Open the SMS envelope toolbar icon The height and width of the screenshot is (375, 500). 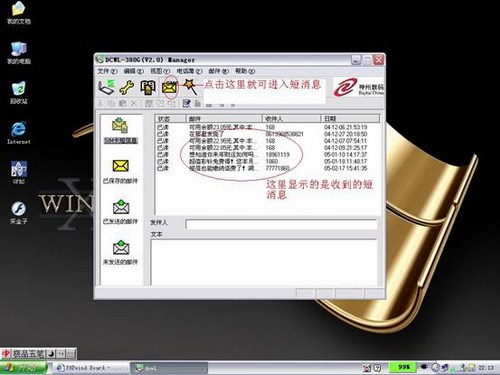[x=169, y=87]
